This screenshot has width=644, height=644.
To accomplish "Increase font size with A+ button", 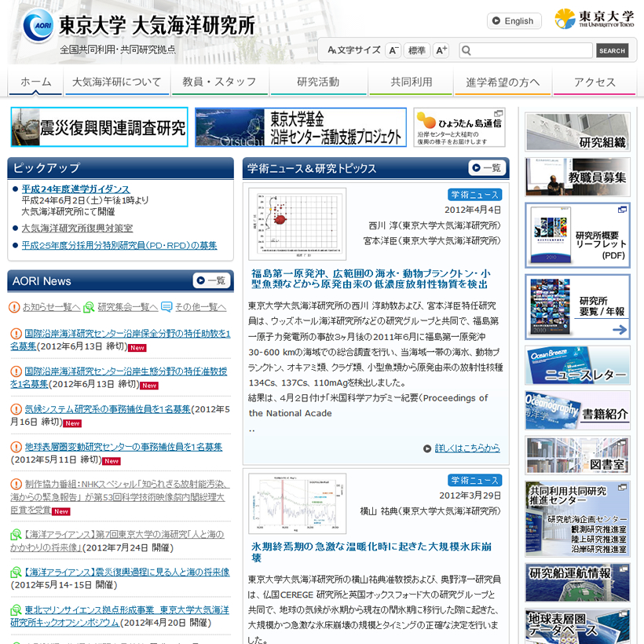I will tap(441, 50).
